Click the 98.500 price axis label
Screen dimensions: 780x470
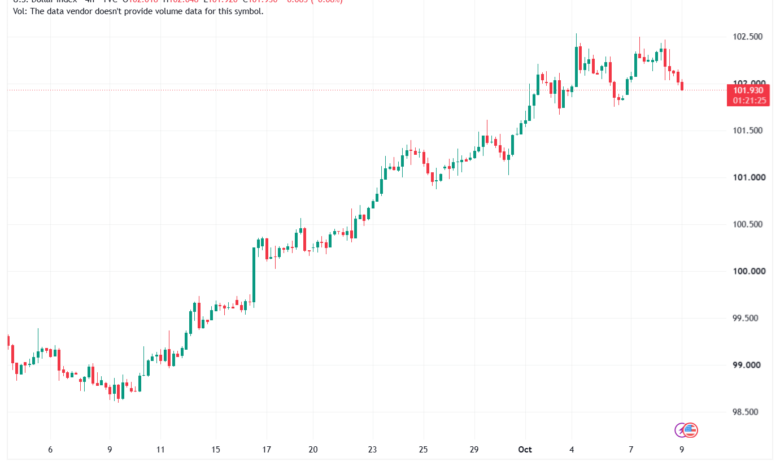pos(746,412)
